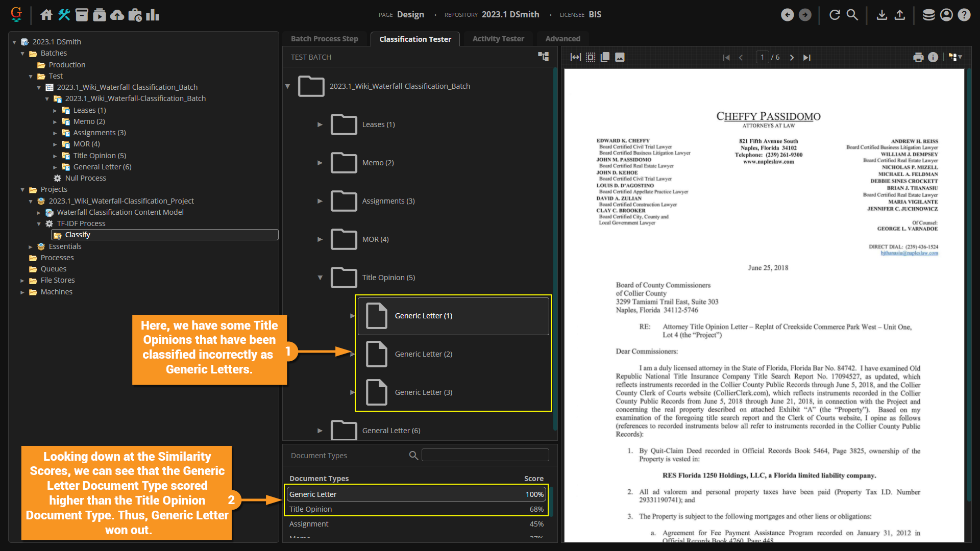Open the Design page tools icon

[64, 15]
